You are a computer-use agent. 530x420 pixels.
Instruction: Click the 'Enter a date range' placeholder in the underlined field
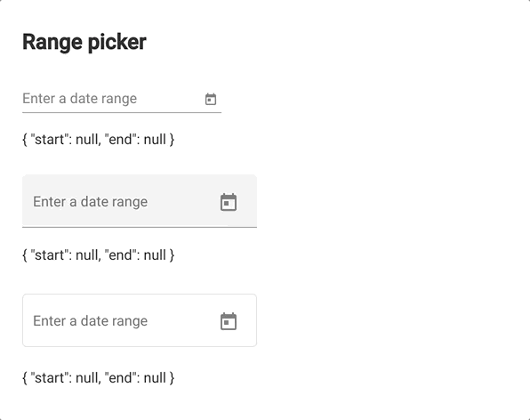[79, 99]
